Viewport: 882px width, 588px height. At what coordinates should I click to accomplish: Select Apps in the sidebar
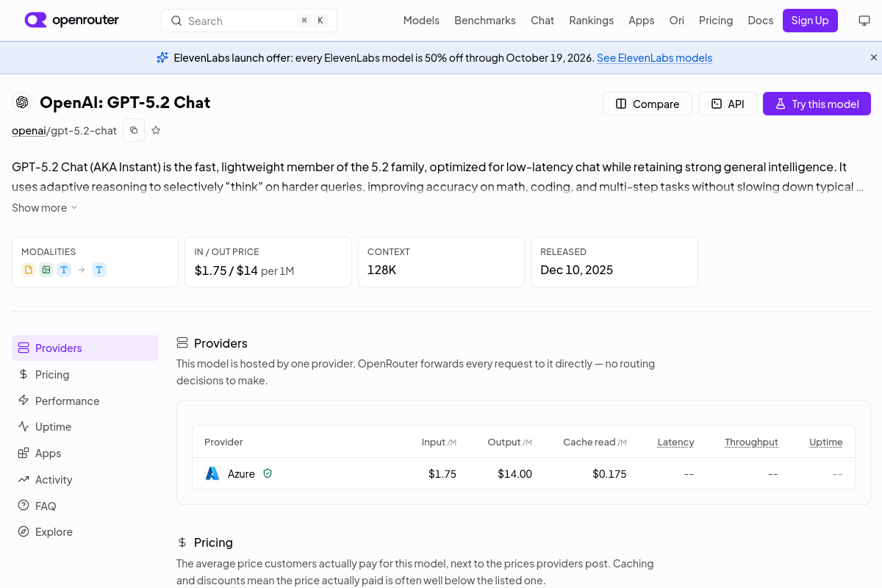[x=85, y=453]
